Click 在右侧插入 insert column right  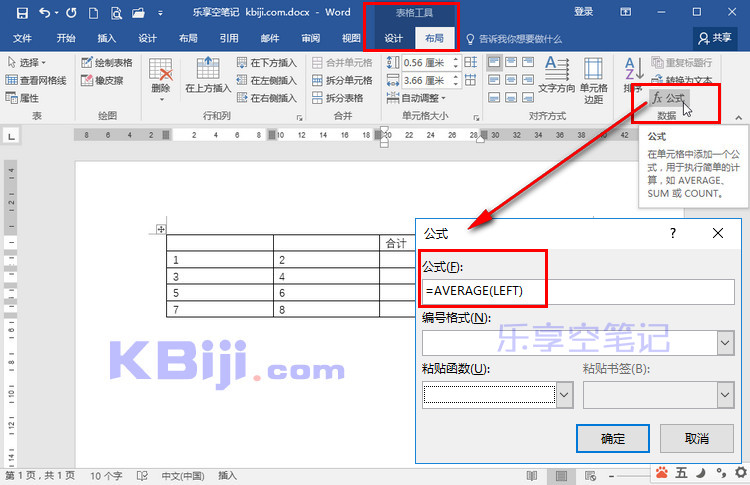tap(267, 98)
